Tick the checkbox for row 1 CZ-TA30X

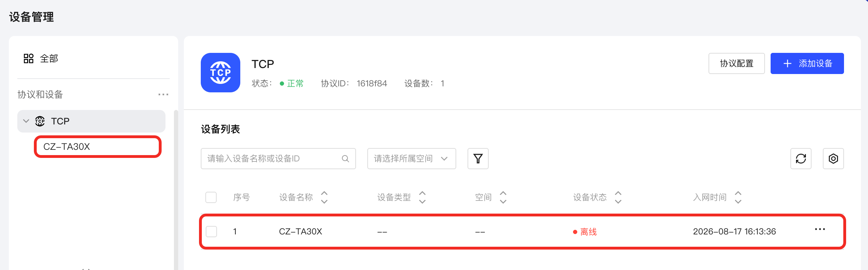pos(211,232)
